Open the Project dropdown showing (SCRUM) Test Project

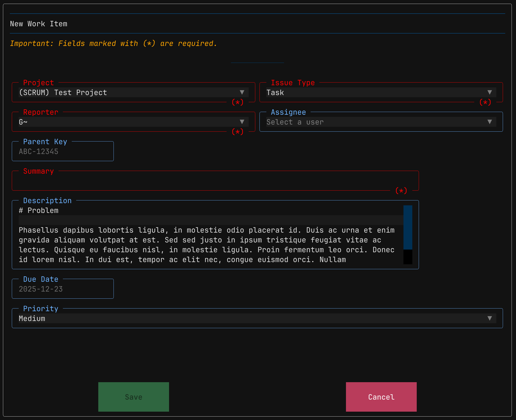click(x=134, y=92)
